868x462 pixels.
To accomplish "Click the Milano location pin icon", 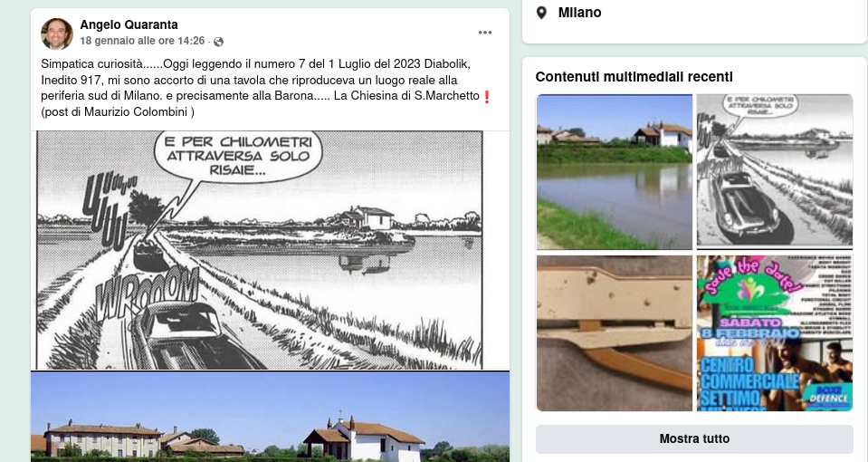I will coord(542,13).
